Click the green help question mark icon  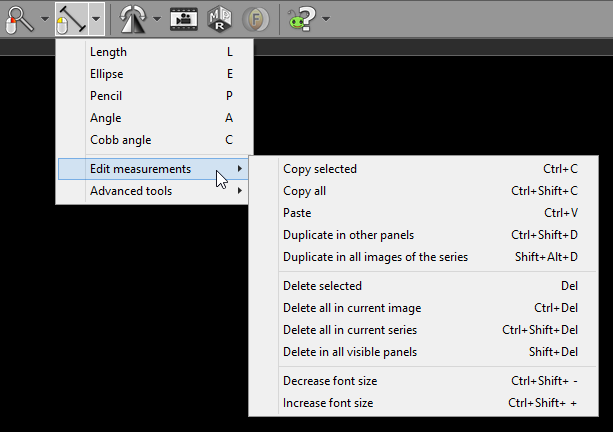click(302, 18)
